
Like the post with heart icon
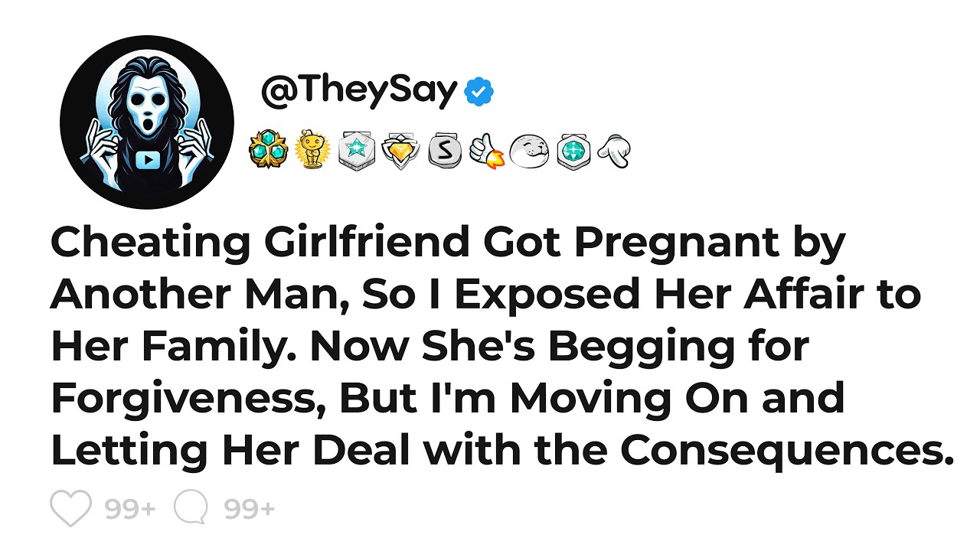70,508
